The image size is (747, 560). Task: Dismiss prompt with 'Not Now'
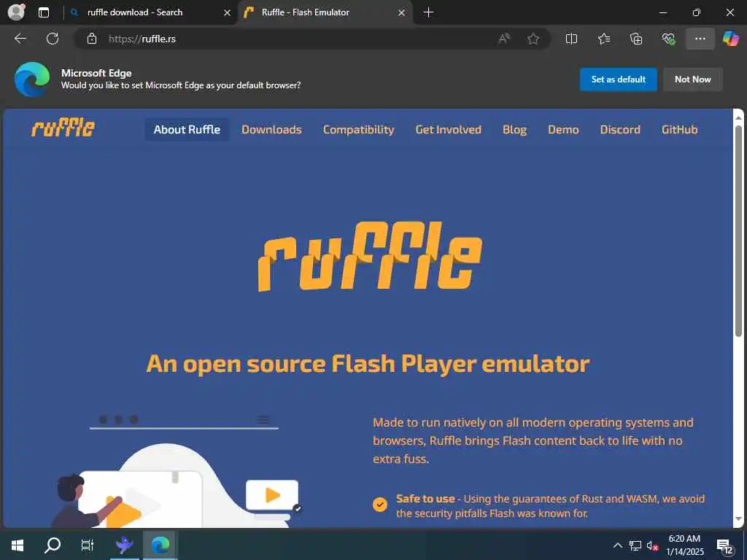(693, 79)
